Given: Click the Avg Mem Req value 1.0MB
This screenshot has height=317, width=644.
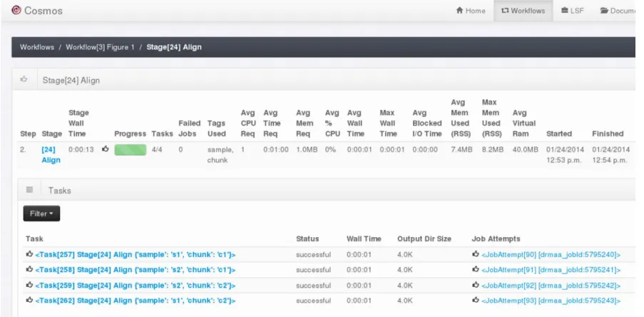Looking at the screenshot, I should coord(307,150).
